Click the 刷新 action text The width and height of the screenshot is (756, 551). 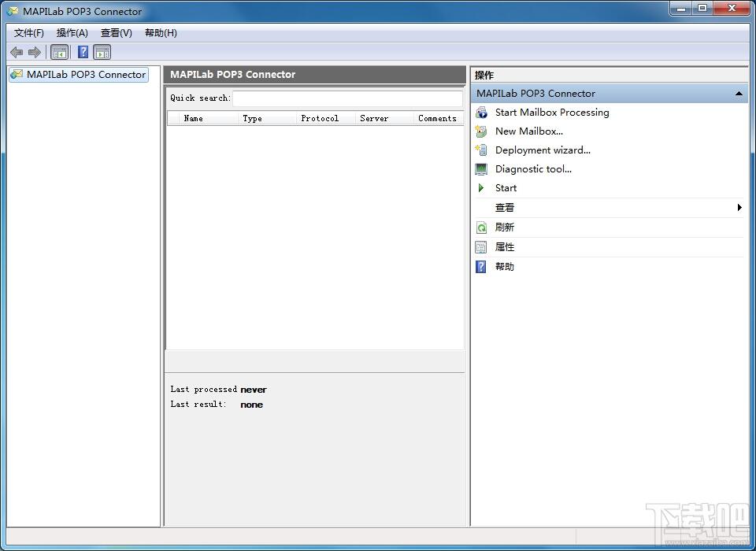pos(504,227)
